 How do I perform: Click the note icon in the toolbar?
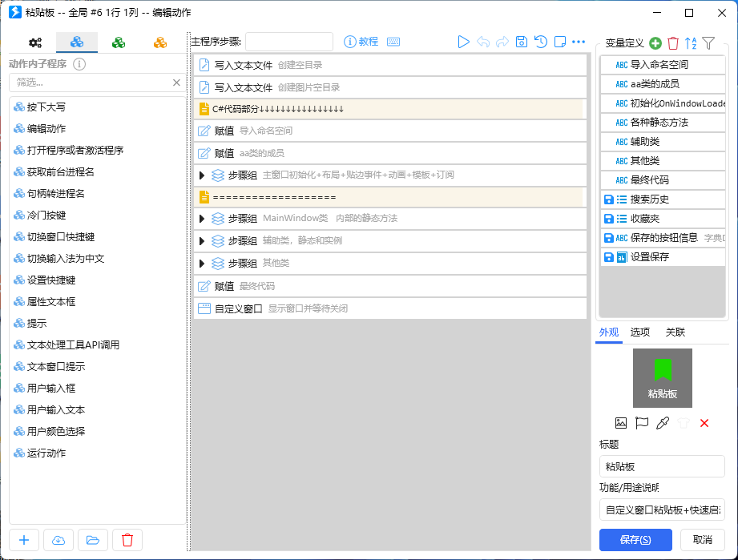click(x=560, y=42)
